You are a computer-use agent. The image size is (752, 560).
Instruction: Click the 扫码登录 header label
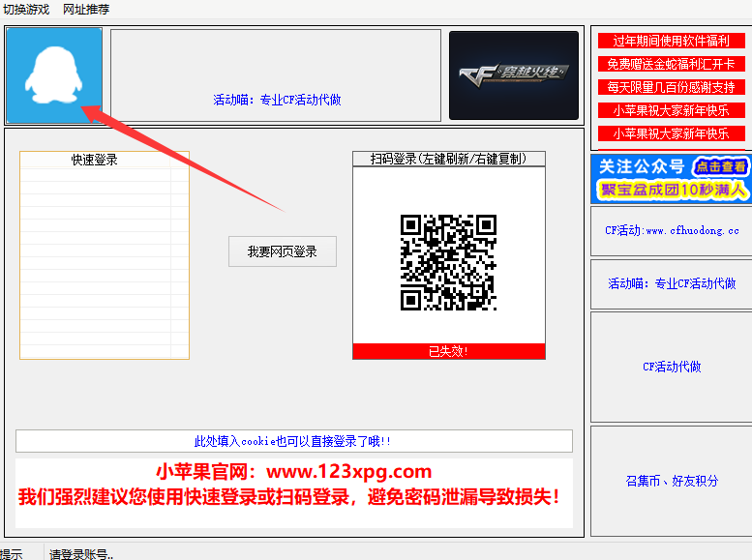(449, 159)
